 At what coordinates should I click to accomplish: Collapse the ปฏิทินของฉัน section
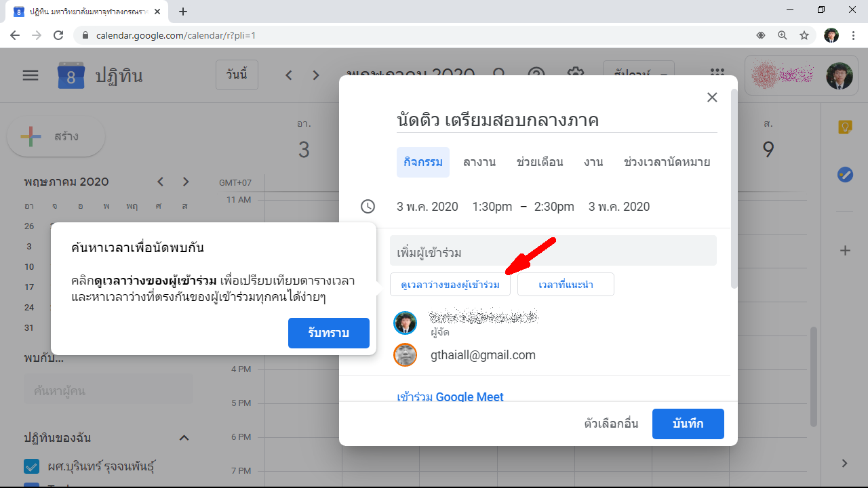[184, 438]
